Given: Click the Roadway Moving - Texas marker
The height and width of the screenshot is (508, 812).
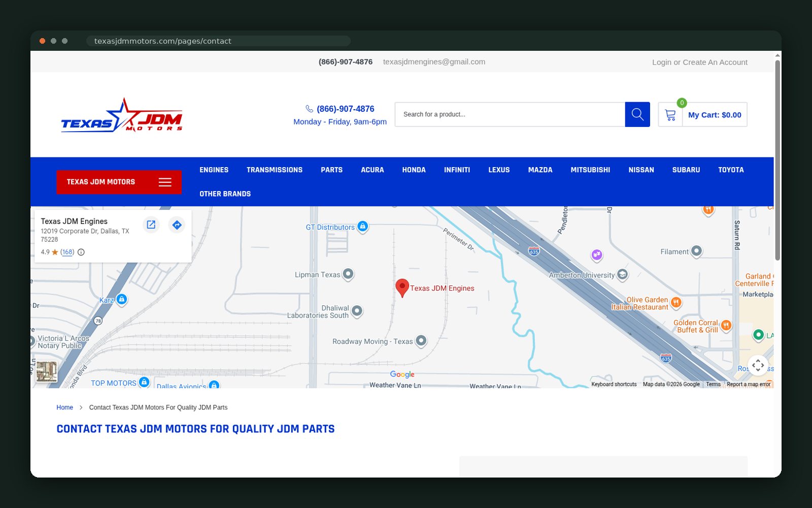Looking at the screenshot, I should 421,340.
